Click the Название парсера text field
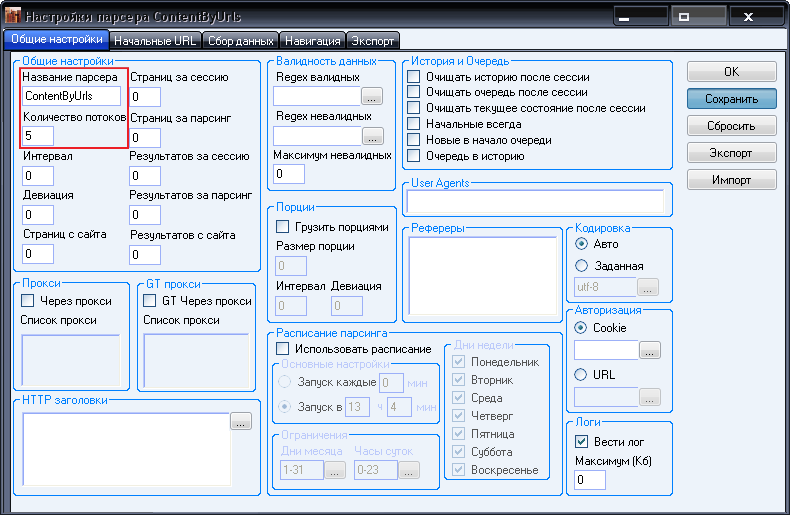 [x=72, y=96]
